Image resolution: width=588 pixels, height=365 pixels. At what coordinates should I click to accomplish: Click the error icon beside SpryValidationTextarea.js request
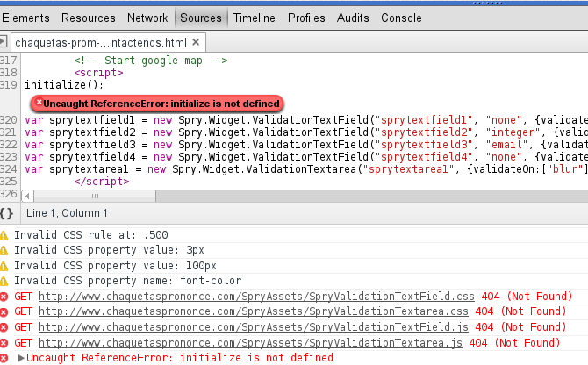click(4, 343)
